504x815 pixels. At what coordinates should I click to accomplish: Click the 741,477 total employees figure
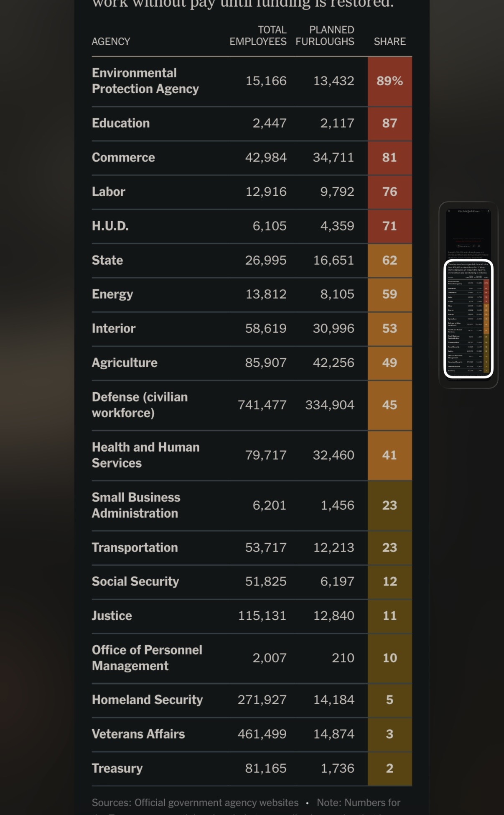click(x=262, y=405)
